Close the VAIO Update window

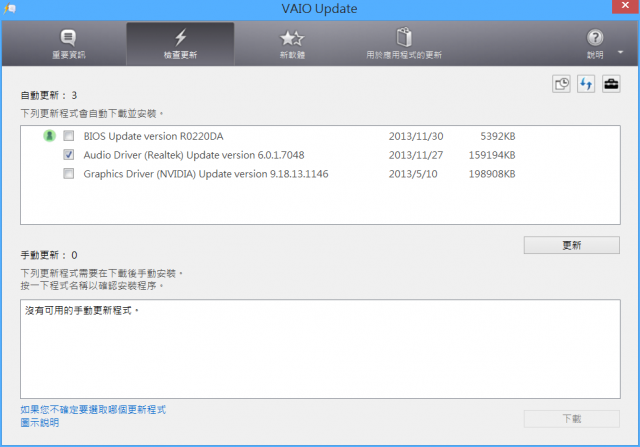[625, 6]
